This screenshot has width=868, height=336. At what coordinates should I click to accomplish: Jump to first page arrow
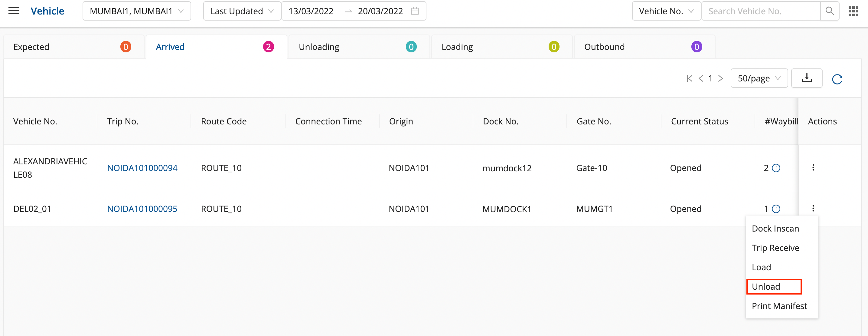(x=689, y=79)
